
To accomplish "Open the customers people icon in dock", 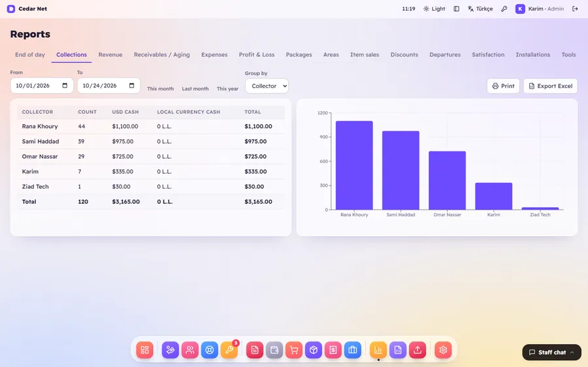I will pos(190,350).
